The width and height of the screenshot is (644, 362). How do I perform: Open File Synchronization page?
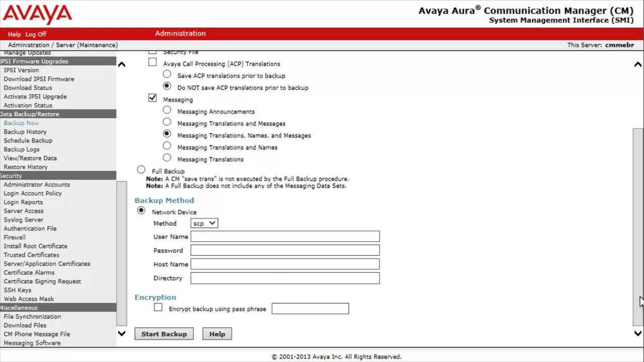pyautogui.click(x=32, y=317)
